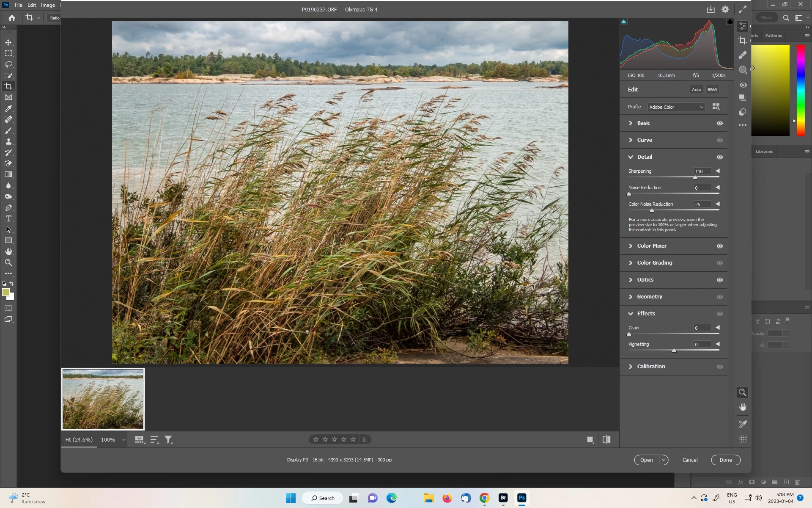Viewport: 812px width, 508px height.
Task: Select the Crop tool in Camera Raw sidebar
Action: click(742, 41)
